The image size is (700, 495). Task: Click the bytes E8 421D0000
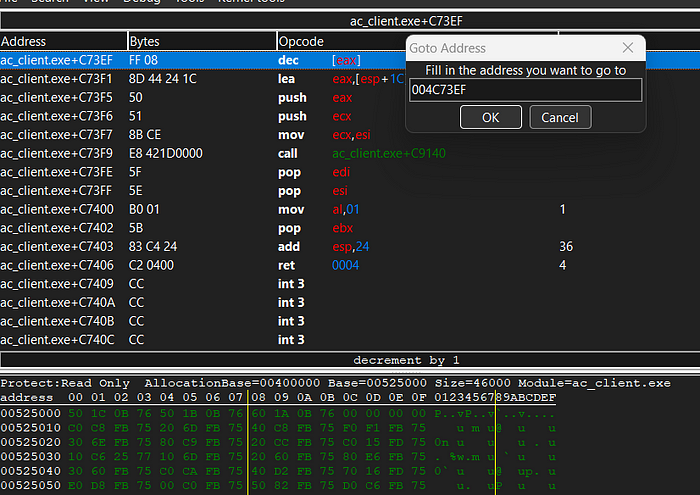click(166, 154)
